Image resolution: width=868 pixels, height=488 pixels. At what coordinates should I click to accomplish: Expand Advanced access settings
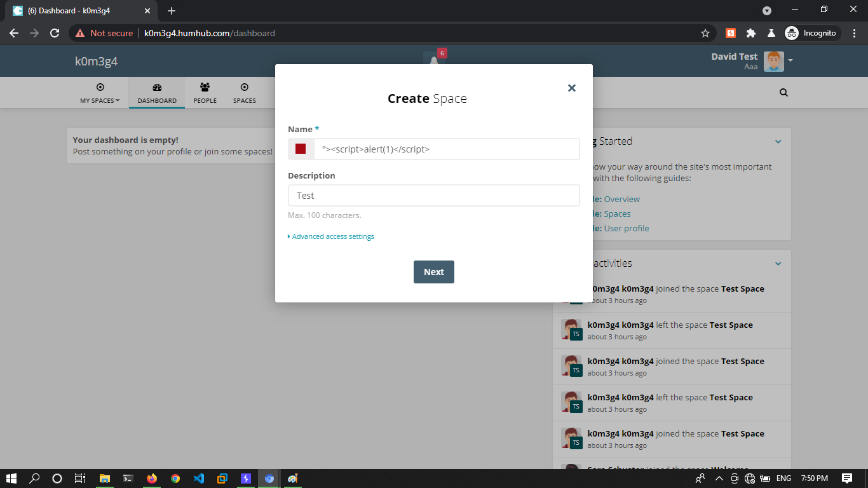(331, 236)
